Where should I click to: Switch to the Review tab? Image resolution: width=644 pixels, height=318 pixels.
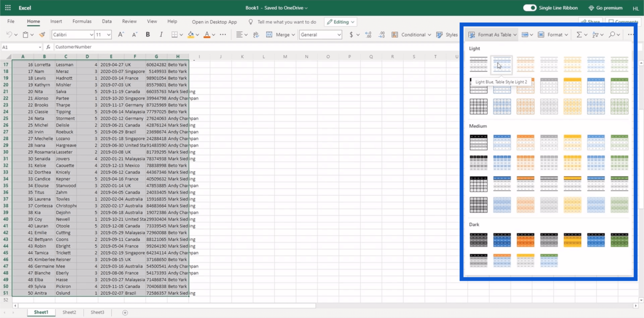129,21
